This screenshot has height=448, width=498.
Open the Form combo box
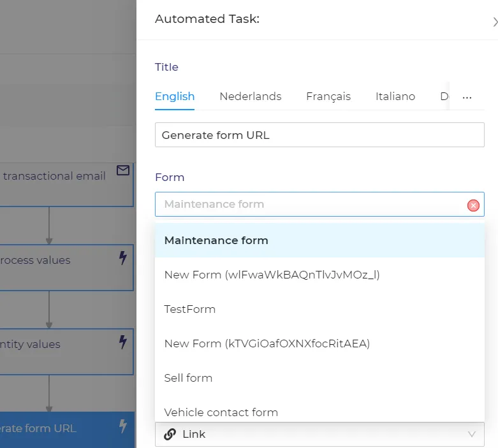[x=319, y=204]
